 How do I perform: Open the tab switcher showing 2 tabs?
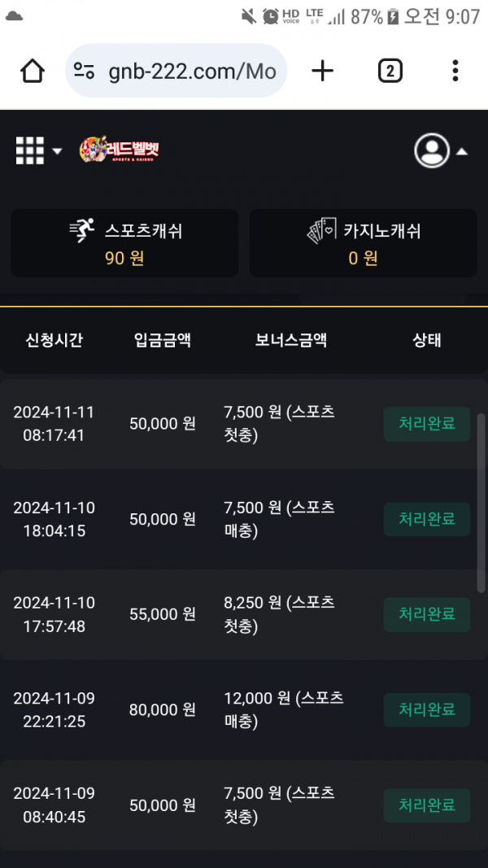390,72
